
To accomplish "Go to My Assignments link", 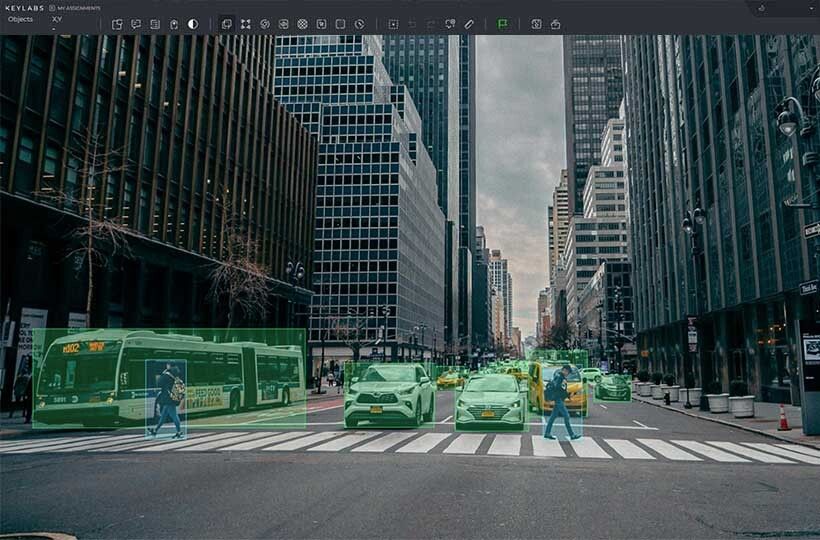I will tap(78, 7).
